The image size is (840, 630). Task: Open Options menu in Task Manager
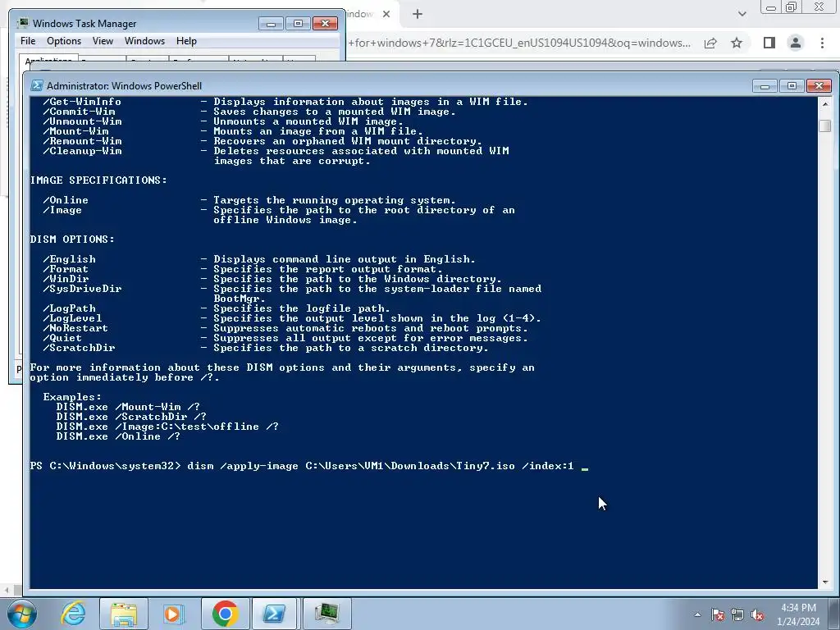tap(64, 41)
